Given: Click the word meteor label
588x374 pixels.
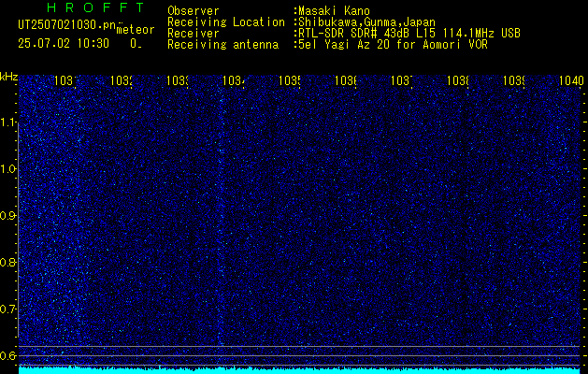Looking at the screenshot, I should click(136, 30).
